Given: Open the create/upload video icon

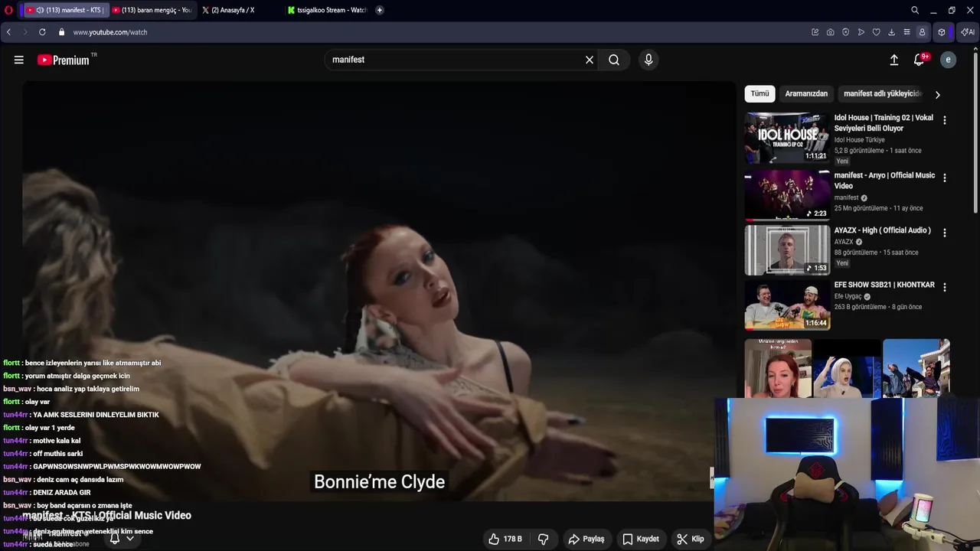Looking at the screenshot, I should (x=893, y=60).
